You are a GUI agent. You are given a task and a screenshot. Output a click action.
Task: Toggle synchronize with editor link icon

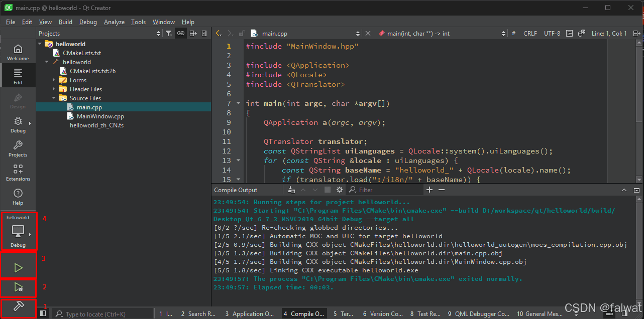(x=180, y=34)
